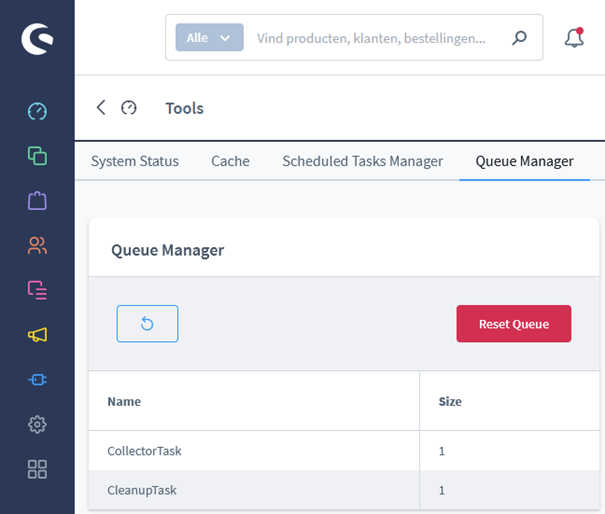Open the Alle search filter dropdown
Viewport: 605px width, 514px height.
(x=210, y=37)
